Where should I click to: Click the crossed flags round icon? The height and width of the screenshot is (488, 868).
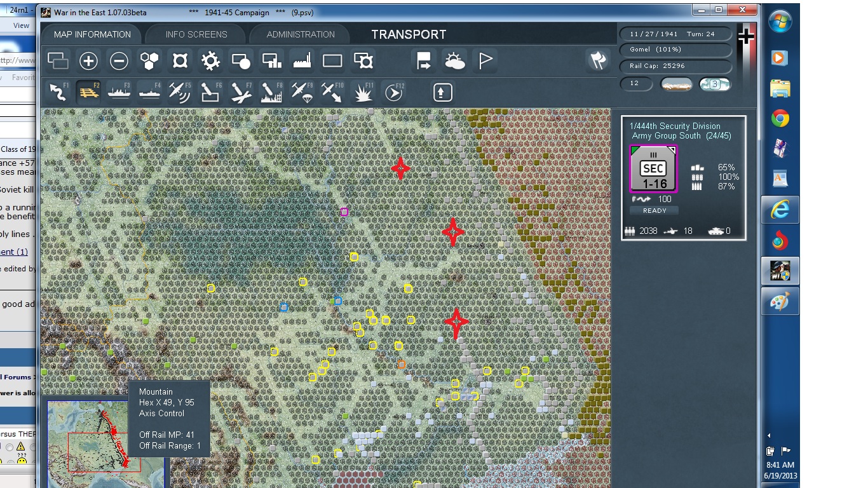(x=597, y=60)
